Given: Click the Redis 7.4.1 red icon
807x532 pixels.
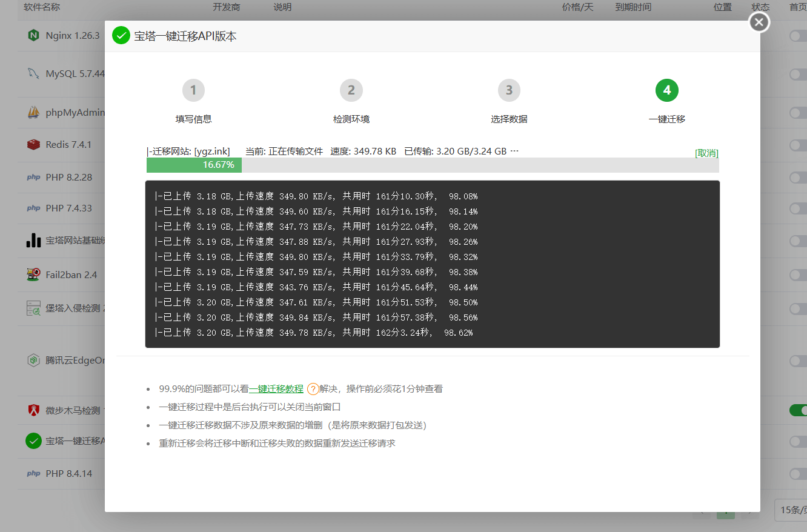Looking at the screenshot, I should [x=33, y=144].
